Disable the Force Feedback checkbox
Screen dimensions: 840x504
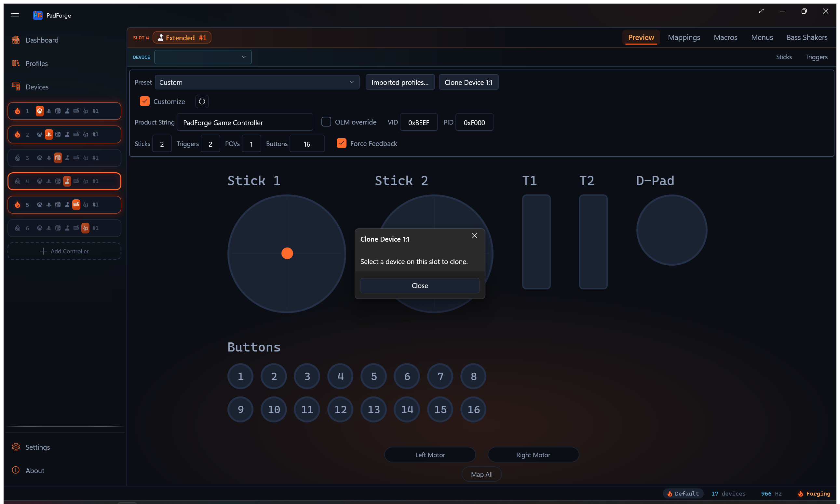(x=342, y=143)
